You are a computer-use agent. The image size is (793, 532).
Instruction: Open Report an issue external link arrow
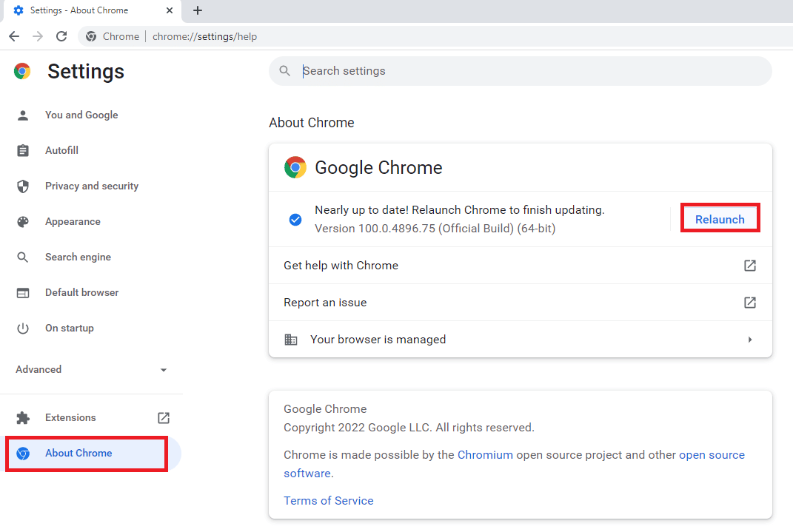(x=750, y=302)
